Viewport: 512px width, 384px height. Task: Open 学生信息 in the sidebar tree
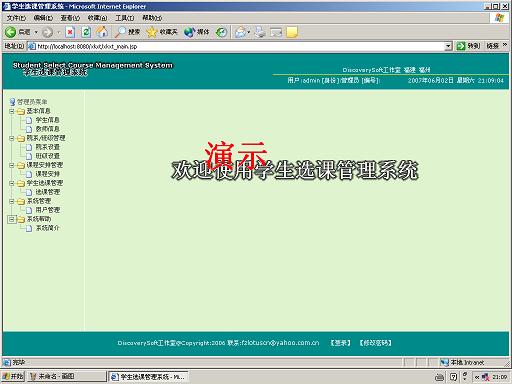coord(47,120)
